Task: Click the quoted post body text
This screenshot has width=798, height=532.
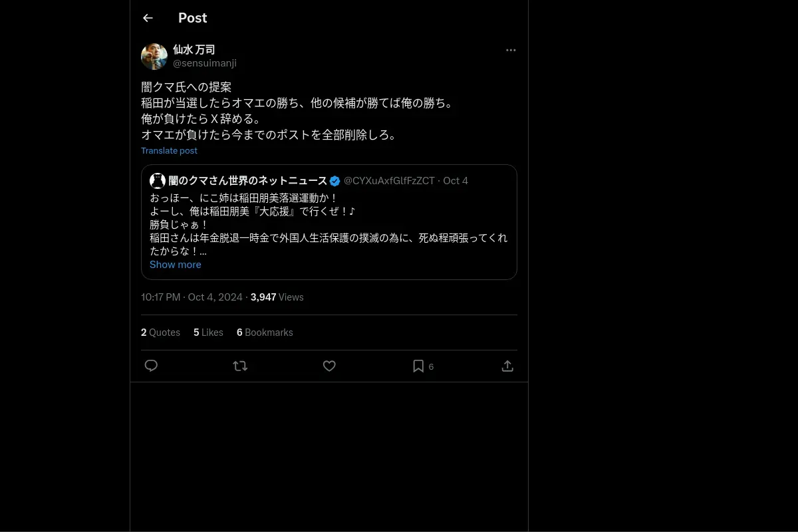Action: point(329,225)
